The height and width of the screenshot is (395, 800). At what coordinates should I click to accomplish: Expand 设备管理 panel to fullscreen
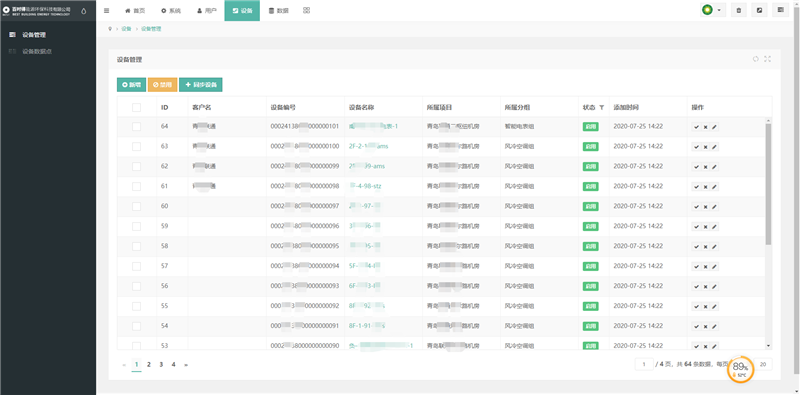coord(767,59)
